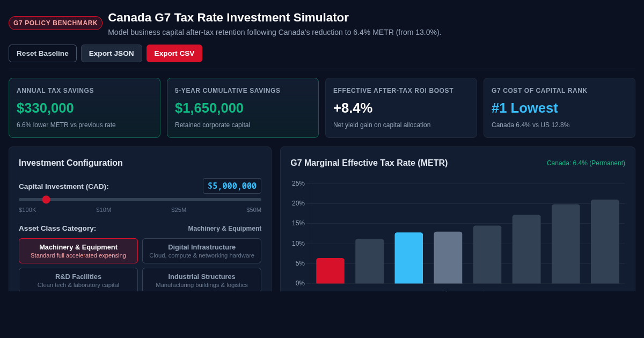Click the 'G7 Marginal Effective Tax Rate (METR)' title
This screenshot has height=338, width=644.
coord(369,163)
